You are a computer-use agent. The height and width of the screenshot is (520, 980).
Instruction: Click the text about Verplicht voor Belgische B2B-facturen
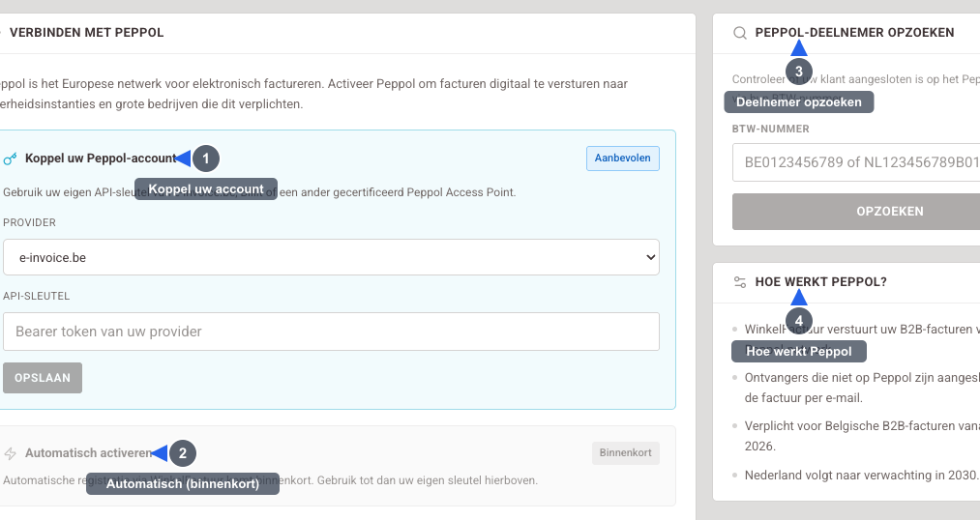pyautogui.click(x=862, y=436)
